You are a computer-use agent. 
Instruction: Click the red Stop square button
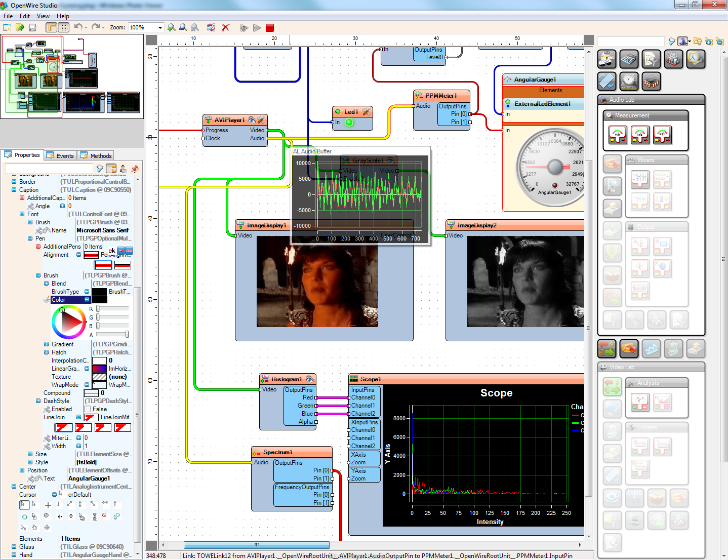[270, 28]
